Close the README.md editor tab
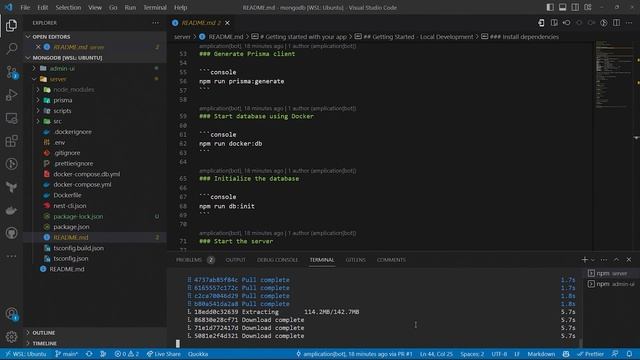Screen dimensions: 640x360 [227, 23]
